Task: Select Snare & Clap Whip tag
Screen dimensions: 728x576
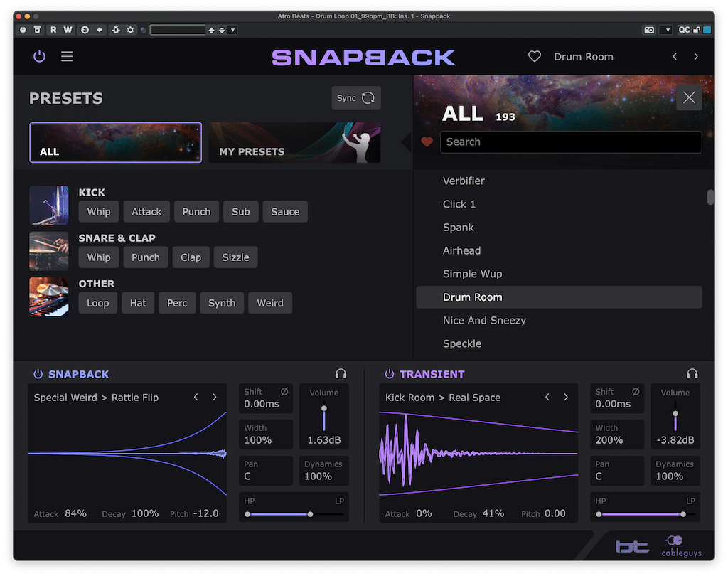Action: tap(99, 257)
